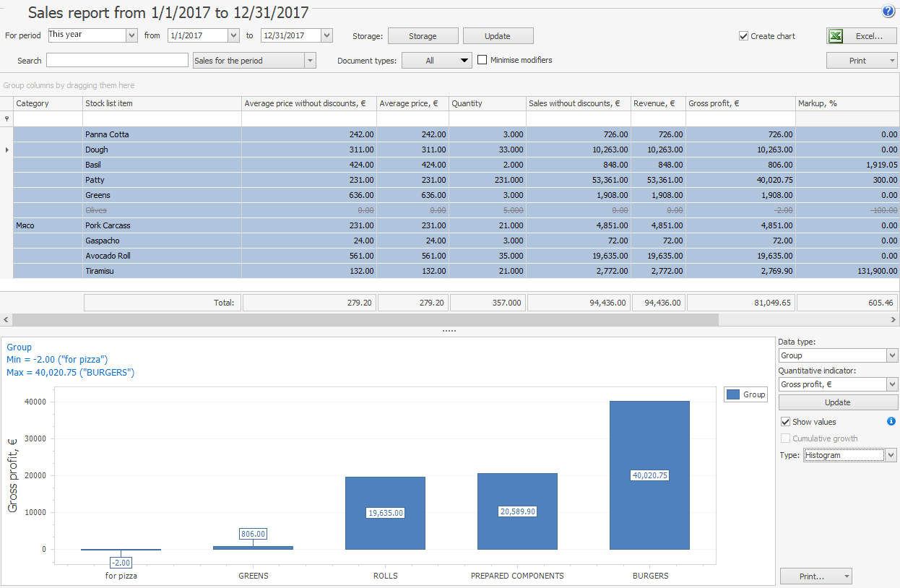The width and height of the screenshot is (900, 588).
Task: Open the chart Type Histogram dropdown
Action: (x=891, y=455)
